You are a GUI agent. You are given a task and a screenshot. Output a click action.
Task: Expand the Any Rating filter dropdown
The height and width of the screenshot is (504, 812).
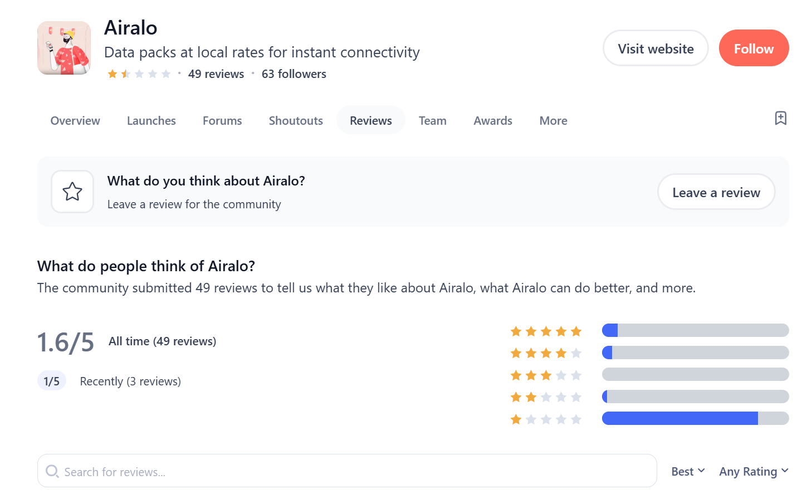tap(754, 472)
